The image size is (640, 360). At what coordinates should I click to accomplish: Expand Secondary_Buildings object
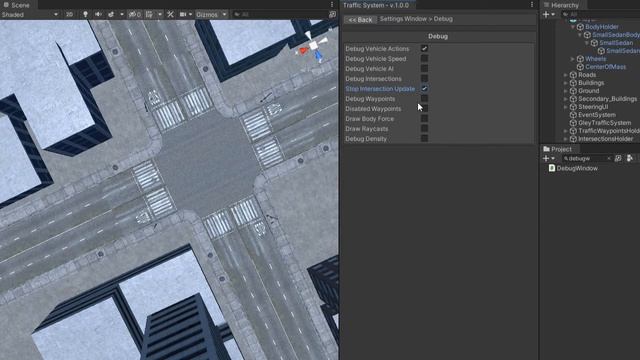point(566,99)
